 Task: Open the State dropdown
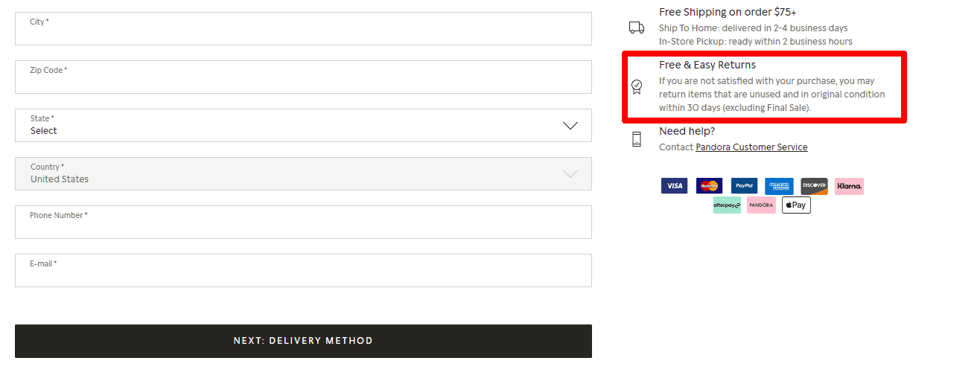pos(303,126)
